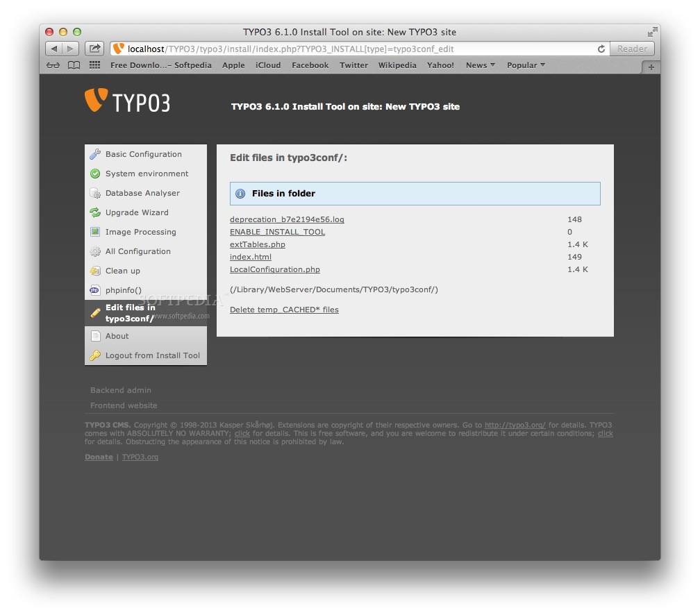700x615 pixels.
Task: Go to Backend admin link
Action: coord(121,390)
